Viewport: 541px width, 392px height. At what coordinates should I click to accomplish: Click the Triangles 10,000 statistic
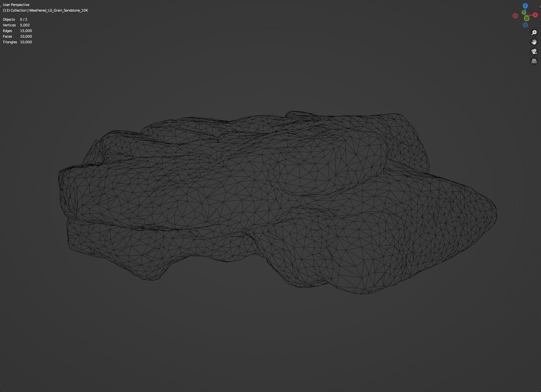tap(17, 42)
